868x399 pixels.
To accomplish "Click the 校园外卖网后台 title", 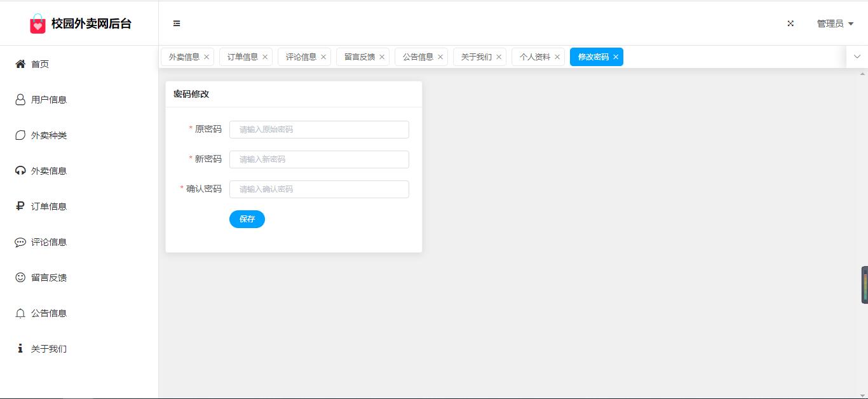I will (x=92, y=24).
